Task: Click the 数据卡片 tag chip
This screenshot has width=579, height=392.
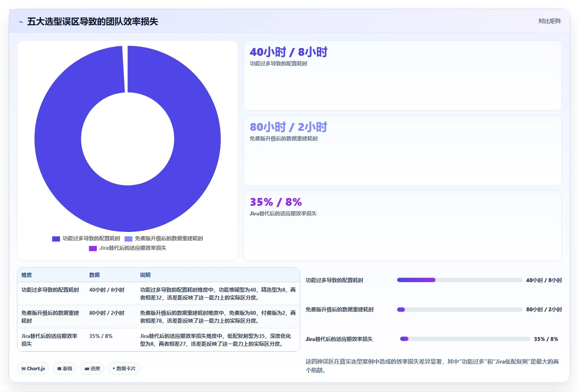Action: point(124,368)
